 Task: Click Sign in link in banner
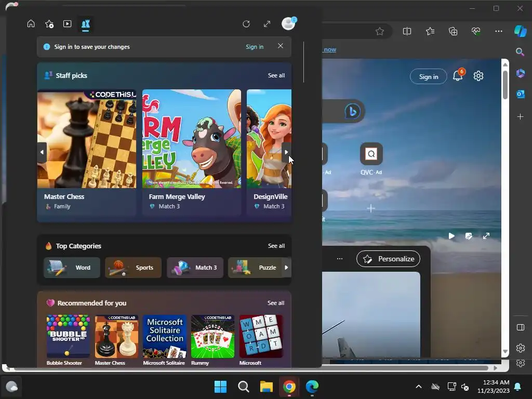(255, 47)
